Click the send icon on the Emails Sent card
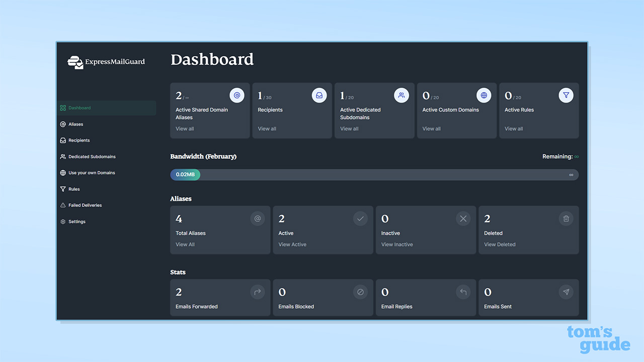The image size is (644, 362). point(566,292)
